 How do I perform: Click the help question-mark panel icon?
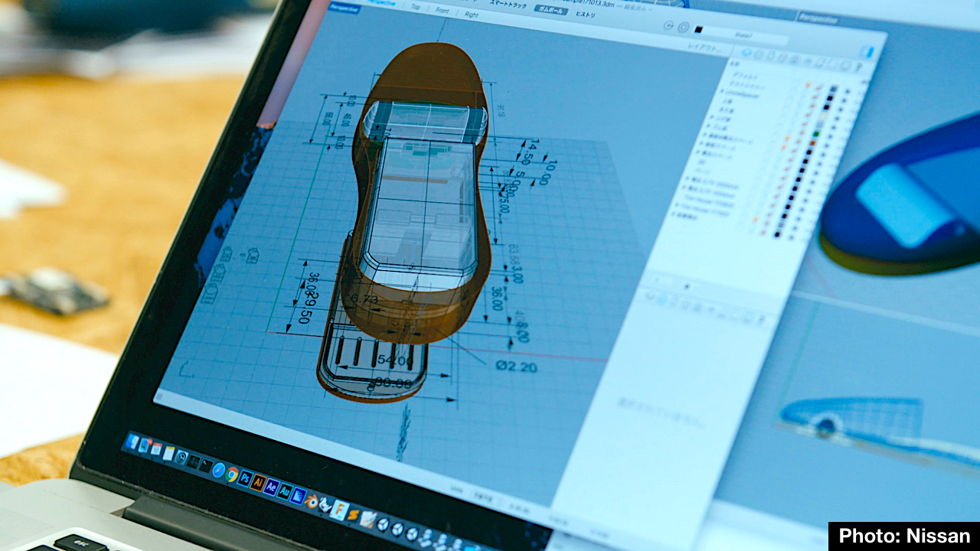(x=859, y=67)
